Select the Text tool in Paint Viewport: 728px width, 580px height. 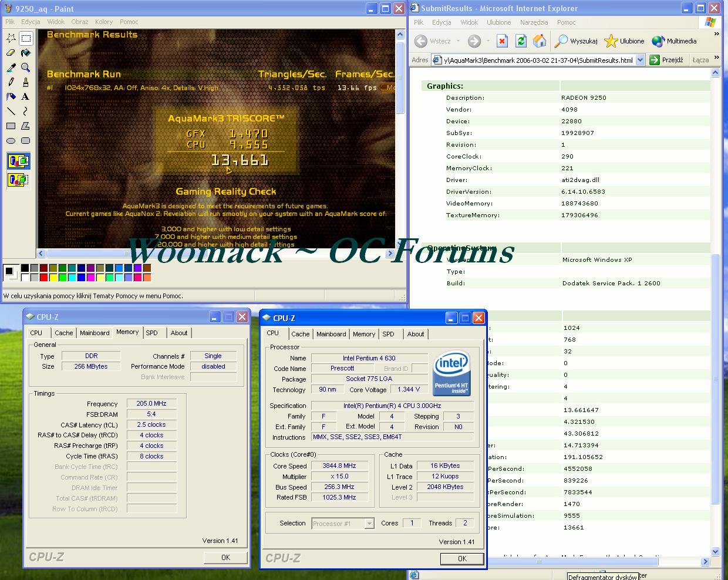[26, 97]
